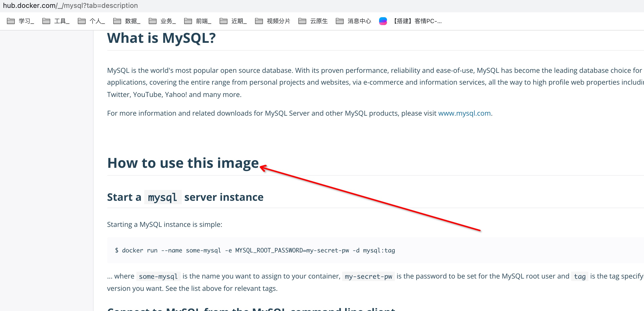Open the 学习_ bookmark folder
This screenshot has width=644, height=311.
[x=20, y=21]
